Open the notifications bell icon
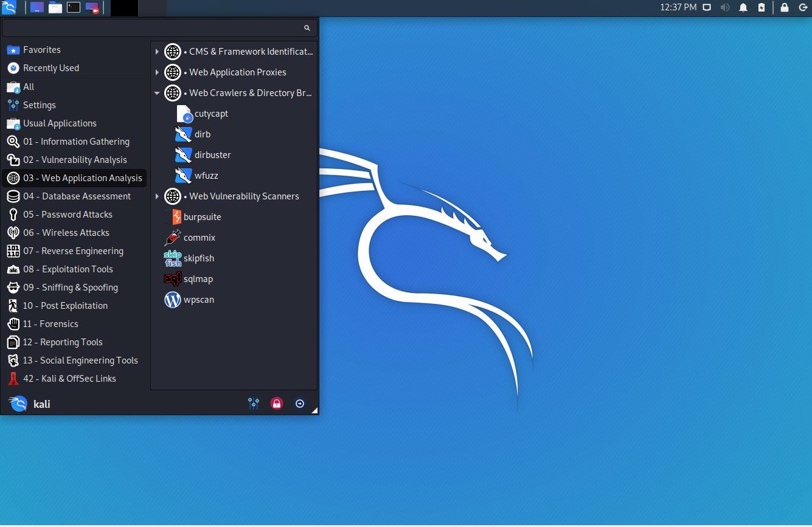 tap(743, 7)
